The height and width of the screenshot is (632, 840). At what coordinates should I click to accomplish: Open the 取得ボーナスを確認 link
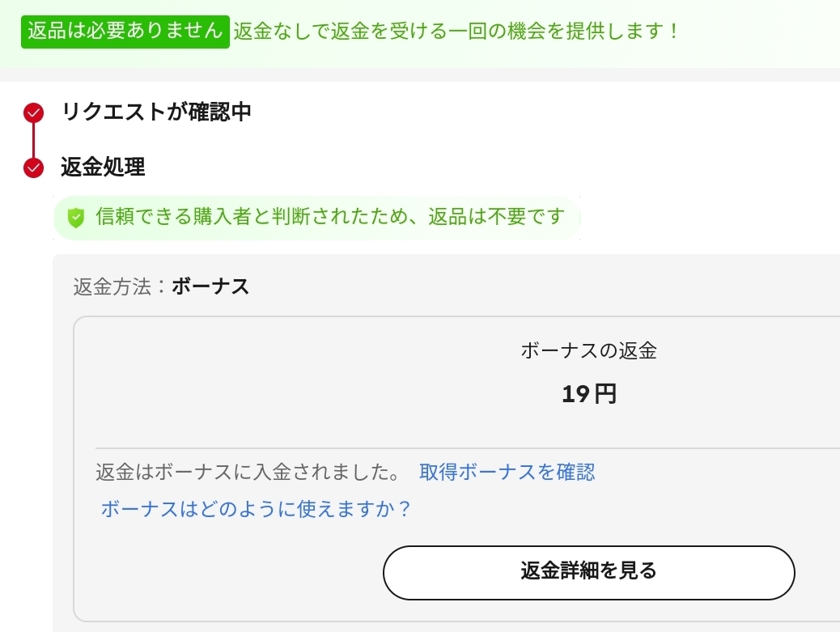[507, 473]
